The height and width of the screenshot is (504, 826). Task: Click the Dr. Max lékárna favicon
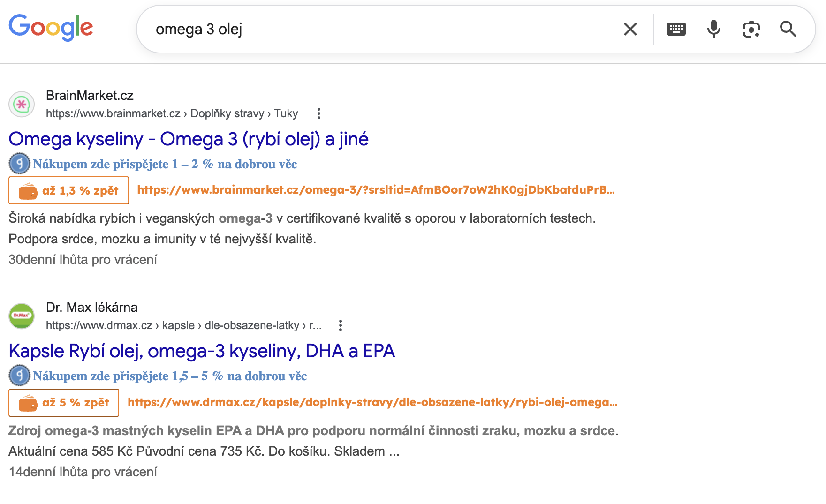22,316
